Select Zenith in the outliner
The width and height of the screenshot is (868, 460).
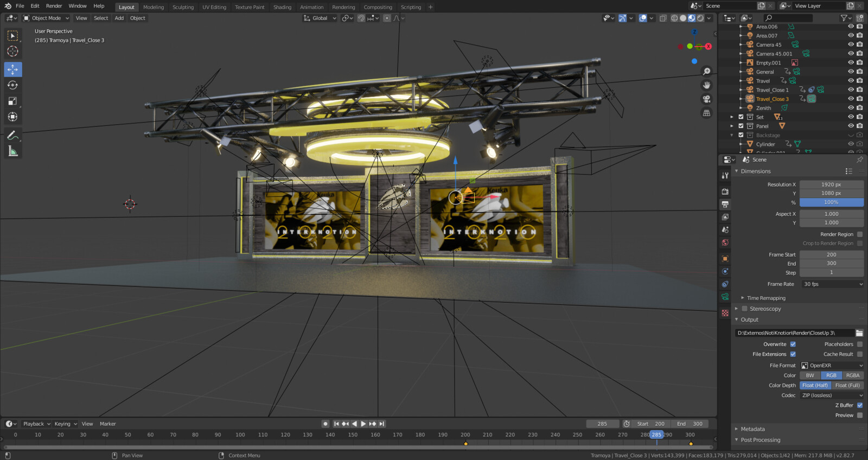coord(763,108)
